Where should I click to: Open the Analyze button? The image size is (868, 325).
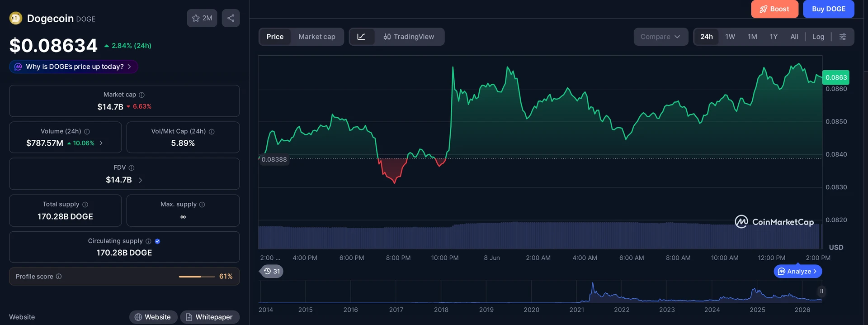click(798, 272)
